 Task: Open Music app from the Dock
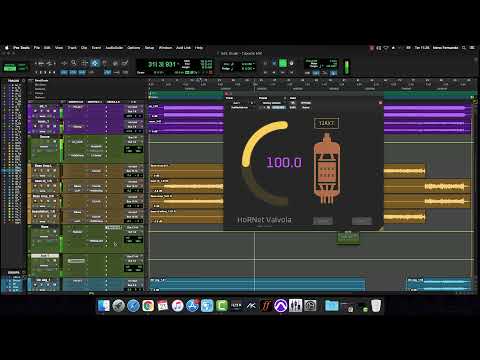(x=178, y=305)
